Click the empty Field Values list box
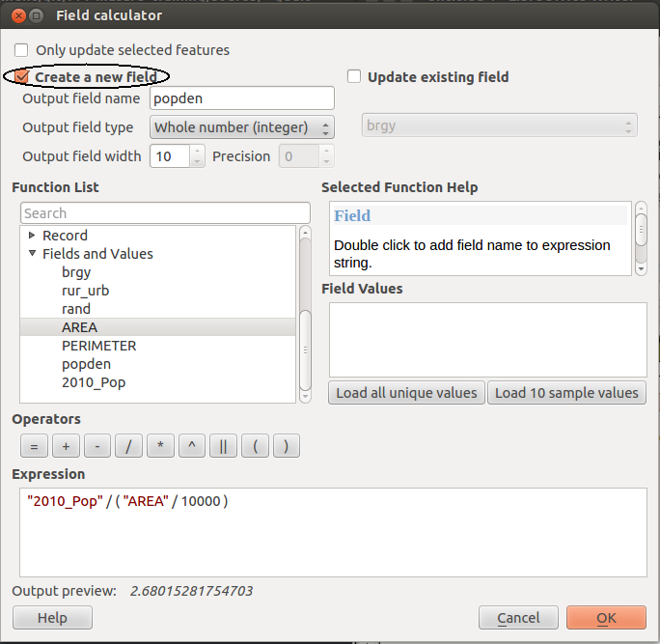The image size is (660, 644). [488, 340]
